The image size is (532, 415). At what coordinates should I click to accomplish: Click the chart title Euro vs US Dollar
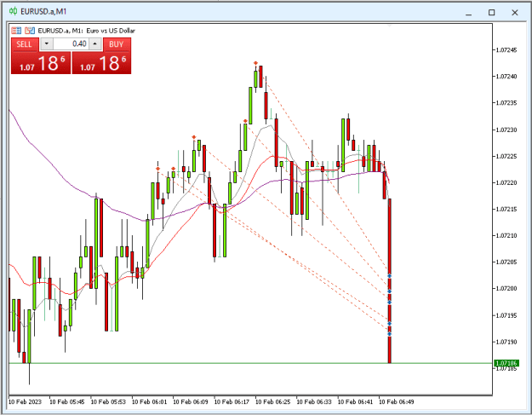pyautogui.click(x=111, y=31)
